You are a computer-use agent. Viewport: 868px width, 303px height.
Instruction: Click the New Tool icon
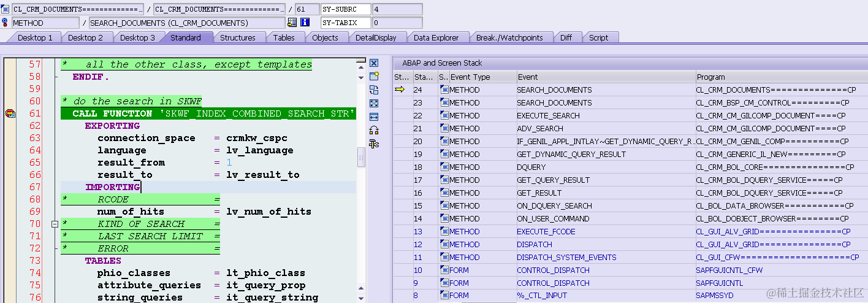(374, 76)
